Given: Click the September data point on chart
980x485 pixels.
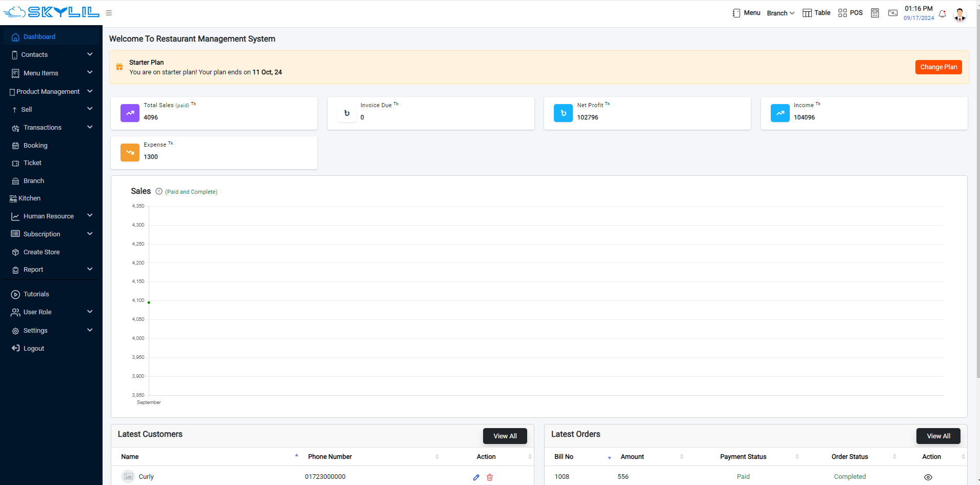Looking at the screenshot, I should pyautogui.click(x=149, y=302).
